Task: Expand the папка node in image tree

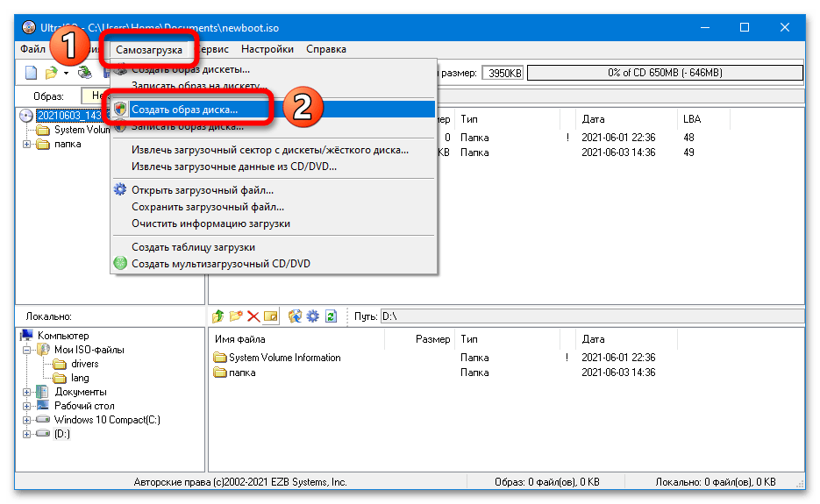Action: coord(26,145)
